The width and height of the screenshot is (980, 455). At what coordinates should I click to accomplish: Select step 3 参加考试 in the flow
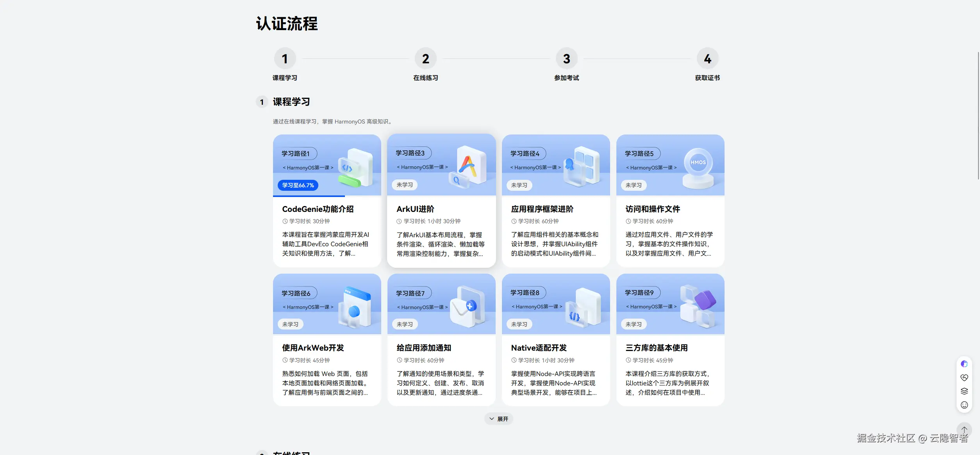pos(566,59)
